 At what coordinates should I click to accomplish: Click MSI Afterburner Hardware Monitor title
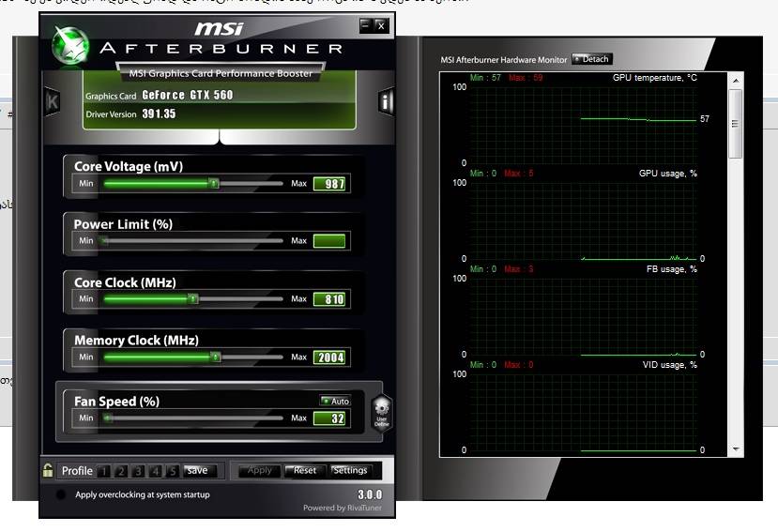click(x=504, y=59)
